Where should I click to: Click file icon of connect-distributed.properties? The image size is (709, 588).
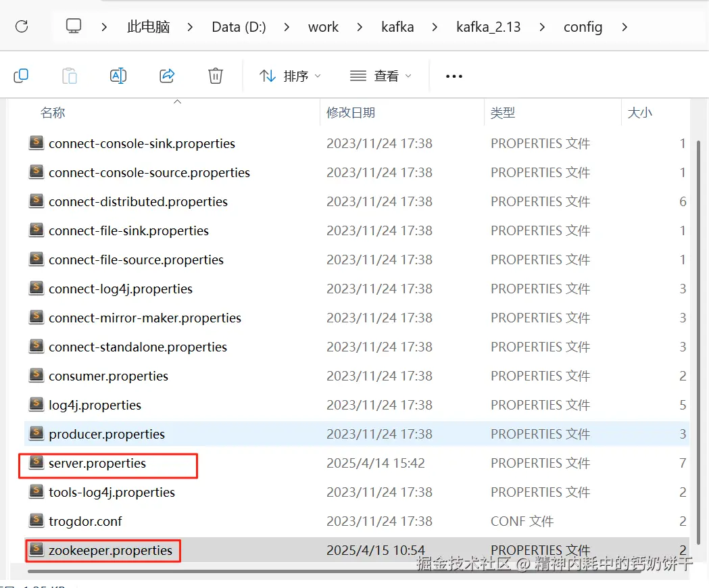coord(36,200)
